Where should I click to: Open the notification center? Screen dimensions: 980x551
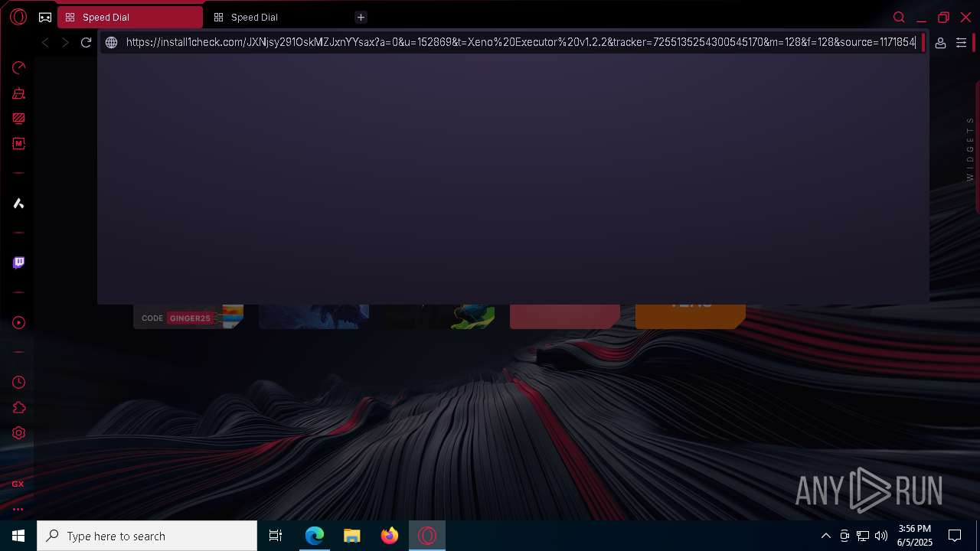pos(955,536)
